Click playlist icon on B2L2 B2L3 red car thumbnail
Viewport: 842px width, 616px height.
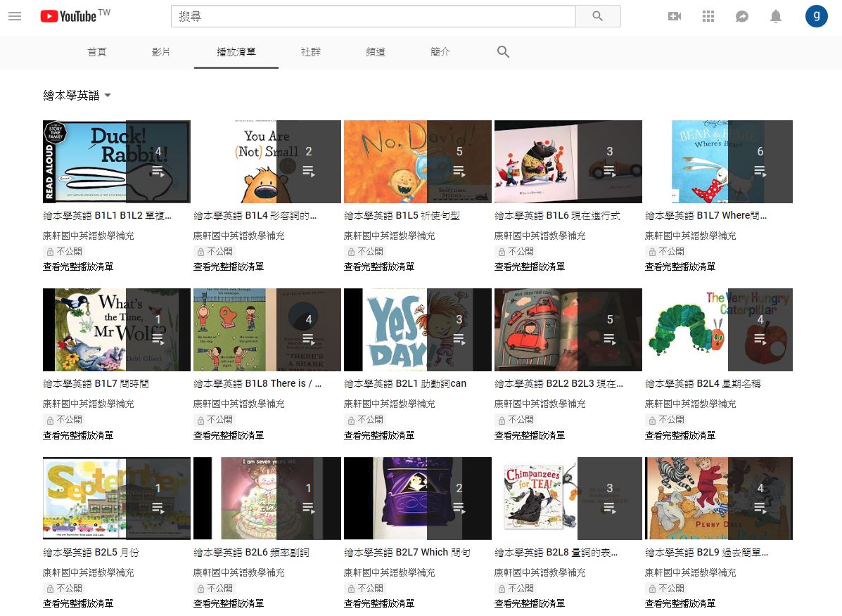(x=609, y=339)
